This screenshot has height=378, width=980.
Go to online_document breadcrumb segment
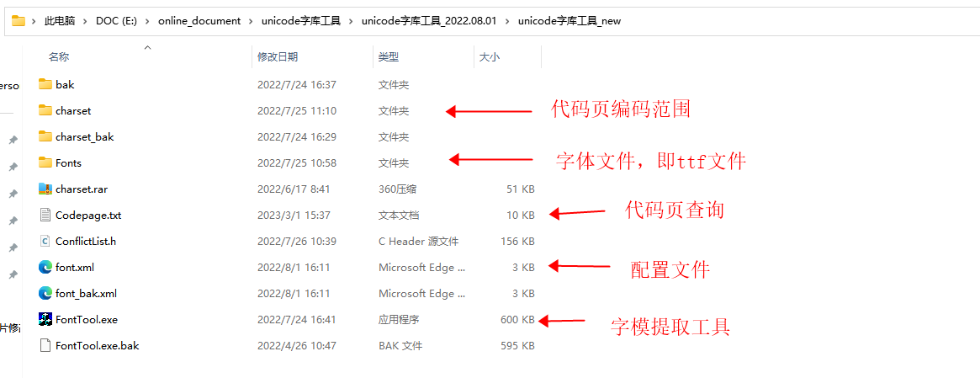point(199,21)
